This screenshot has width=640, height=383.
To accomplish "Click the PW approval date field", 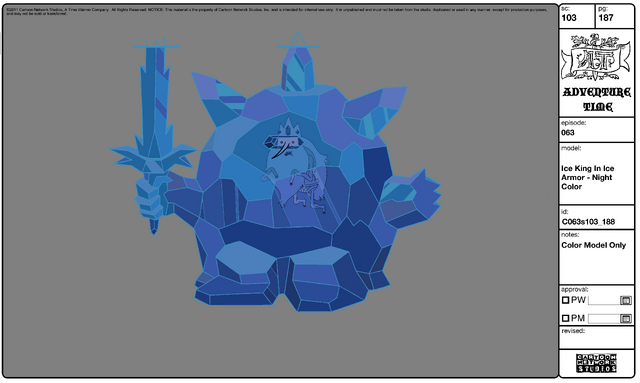I will [604, 301].
